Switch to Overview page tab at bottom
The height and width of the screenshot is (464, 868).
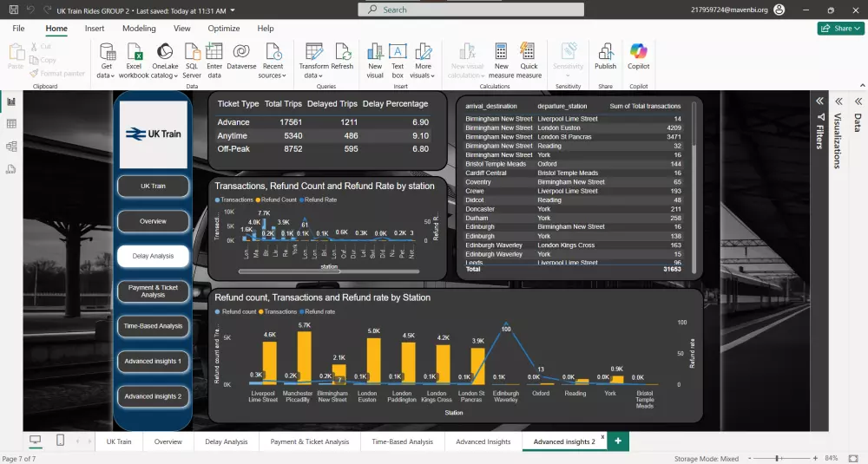pos(168,441)
